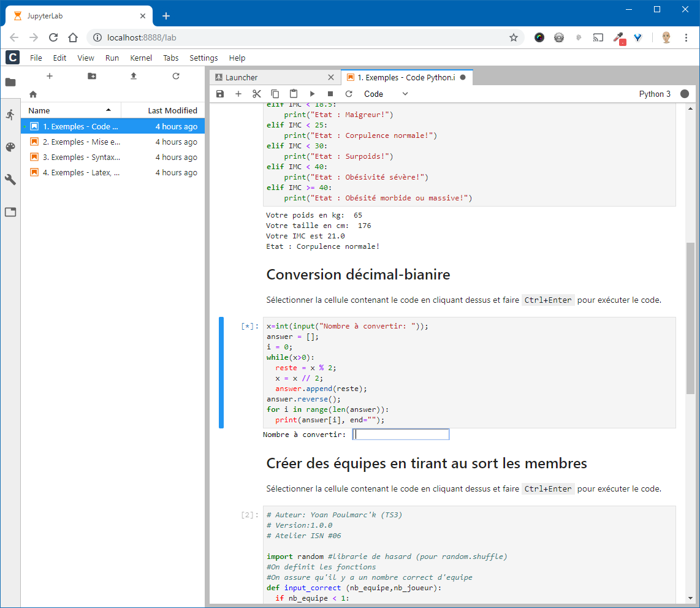The width and height of the screenshot is (700, 608).
Task: Select file 1. Exemples - Code
Action: tap(113, 126)
